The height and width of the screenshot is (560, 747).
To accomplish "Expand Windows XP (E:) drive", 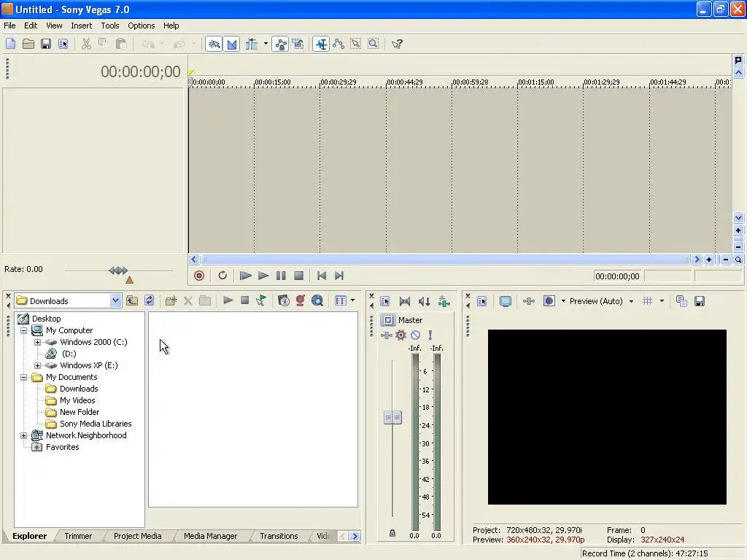I will click(37, 366).
